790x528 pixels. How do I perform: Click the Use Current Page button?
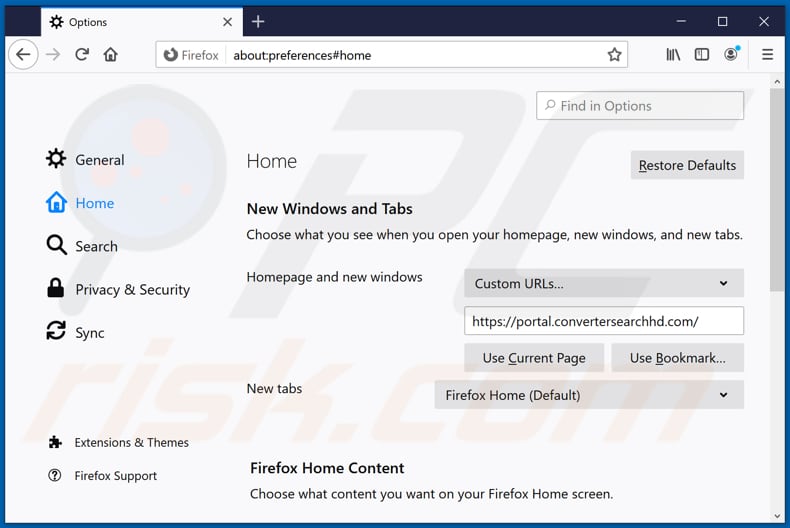pyautogui.click(x=533, y=358)
